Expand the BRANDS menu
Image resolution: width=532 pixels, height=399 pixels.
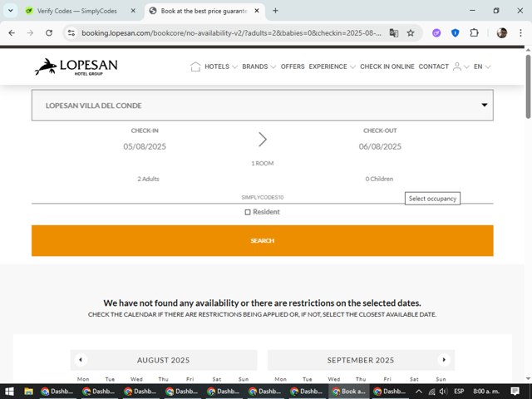(x=259, y=66)
